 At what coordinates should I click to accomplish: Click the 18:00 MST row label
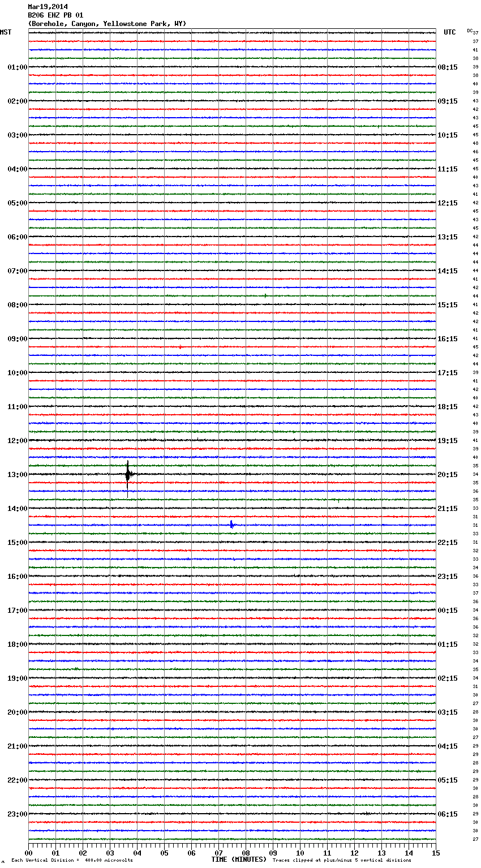click(17, 644)
